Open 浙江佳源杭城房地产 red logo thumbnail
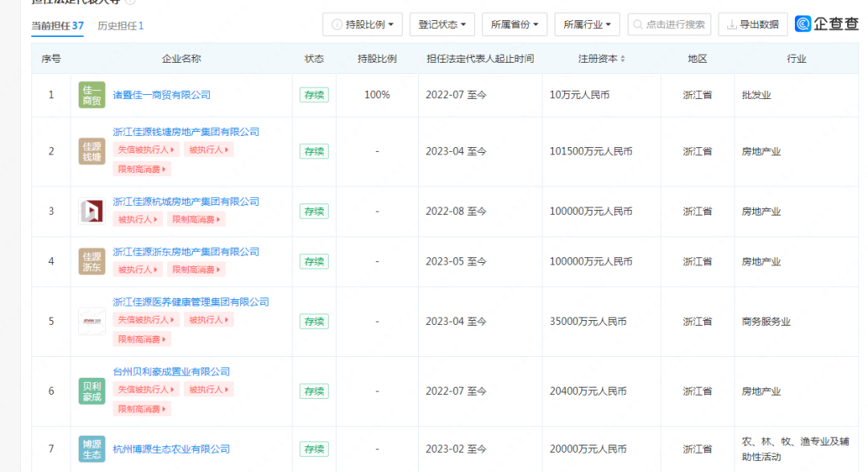Screen dimensions: 868x472 point(92,211)
